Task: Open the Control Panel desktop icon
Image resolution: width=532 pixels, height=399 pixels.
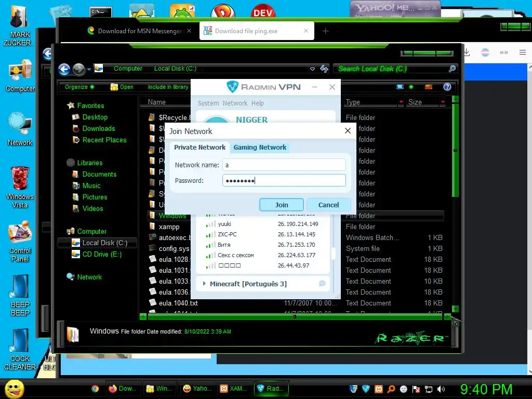Action: (20, 241)
